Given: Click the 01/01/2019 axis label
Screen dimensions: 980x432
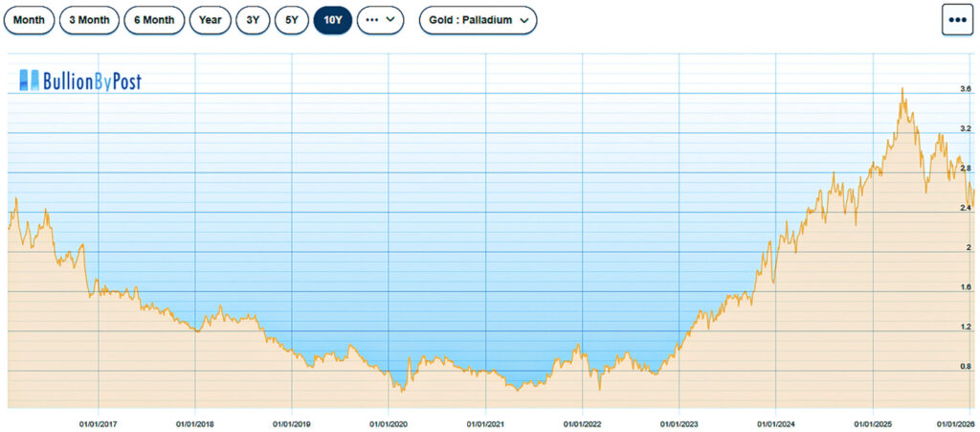Looking at the screenshot, I should tap(292, 424).
